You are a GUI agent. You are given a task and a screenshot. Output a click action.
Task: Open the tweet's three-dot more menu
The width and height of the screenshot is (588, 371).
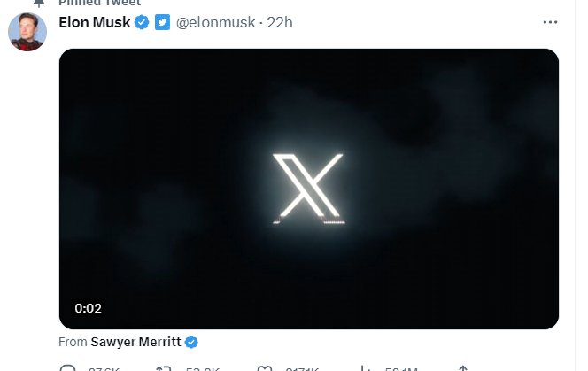pos(550,22)
